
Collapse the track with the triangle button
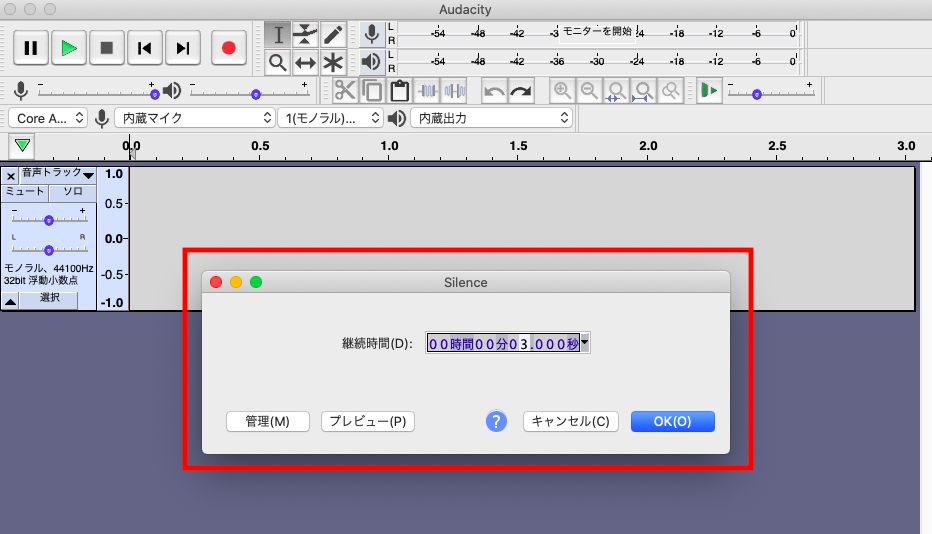[x=10, y=301]
